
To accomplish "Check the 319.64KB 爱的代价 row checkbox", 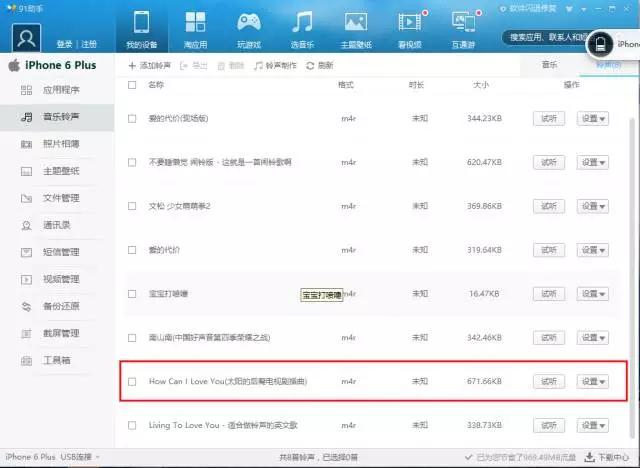I will (132, 250).
